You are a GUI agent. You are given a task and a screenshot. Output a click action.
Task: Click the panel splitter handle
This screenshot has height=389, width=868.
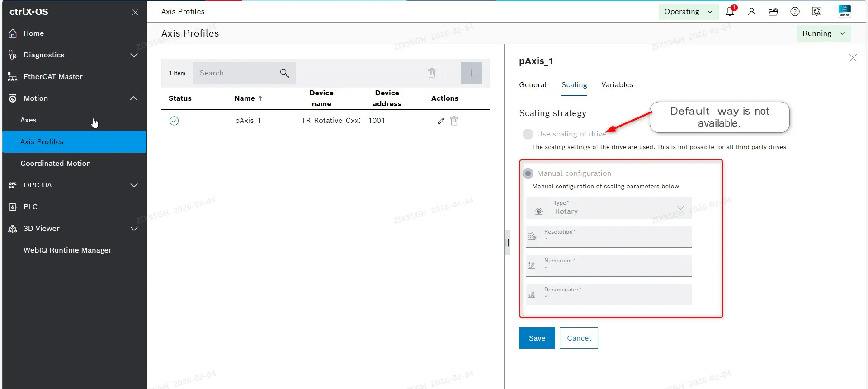pyautogui.click(x=507, y=243)
